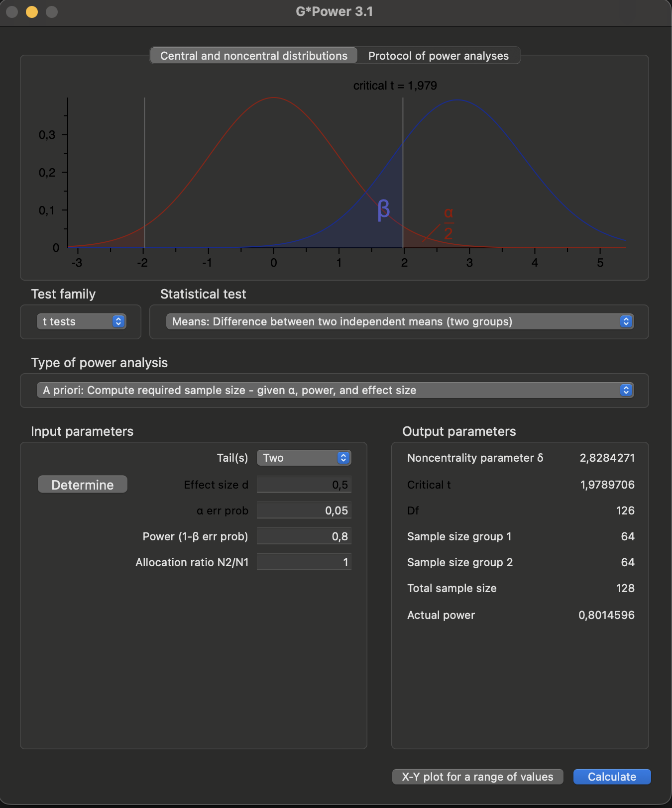672x808 pixels.
Task: Click the Df value 126
Action: (x=625, y=510)
